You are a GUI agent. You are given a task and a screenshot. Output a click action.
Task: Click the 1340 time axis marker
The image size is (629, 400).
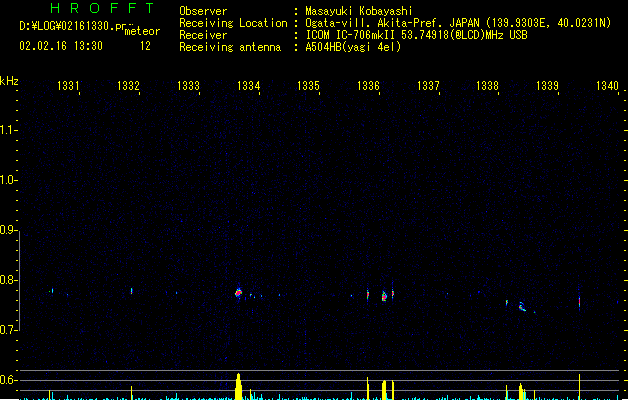point(607,86)
